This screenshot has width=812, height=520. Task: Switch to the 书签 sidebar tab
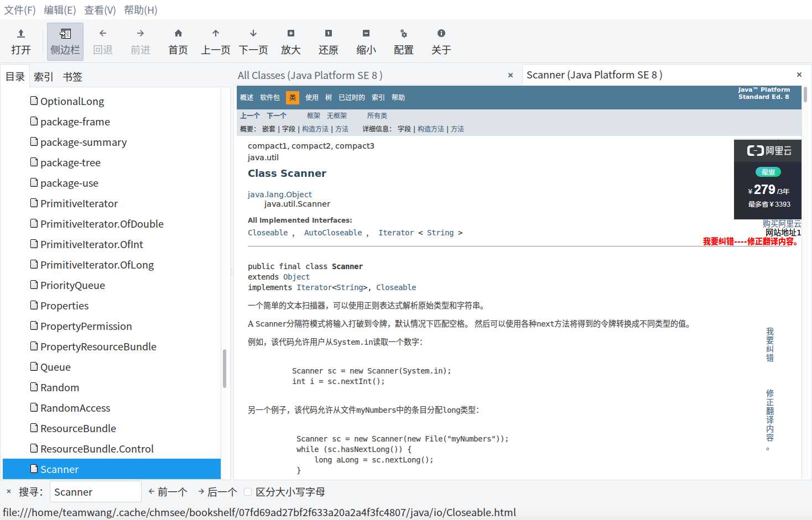point(72,77)
